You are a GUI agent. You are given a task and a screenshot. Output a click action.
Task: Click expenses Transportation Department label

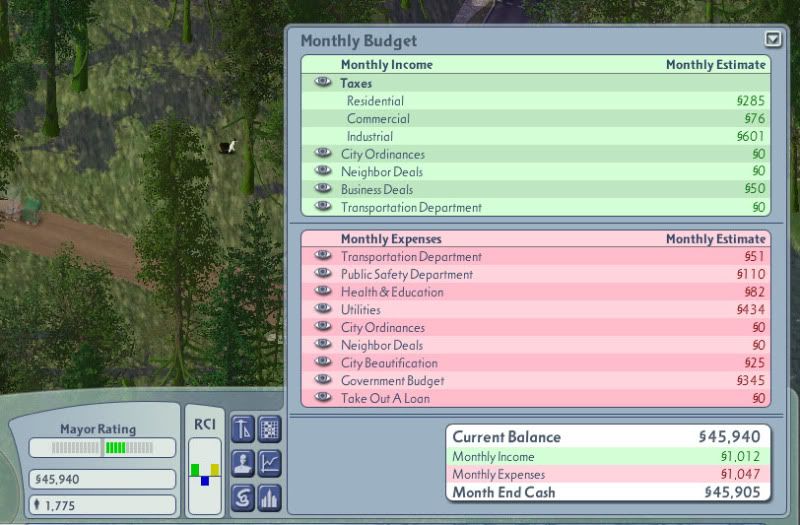pos(411,257)
